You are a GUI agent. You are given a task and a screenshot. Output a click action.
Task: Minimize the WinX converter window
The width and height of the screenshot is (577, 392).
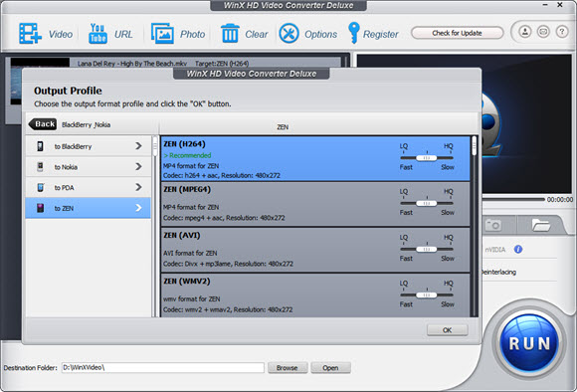[545, 5]
